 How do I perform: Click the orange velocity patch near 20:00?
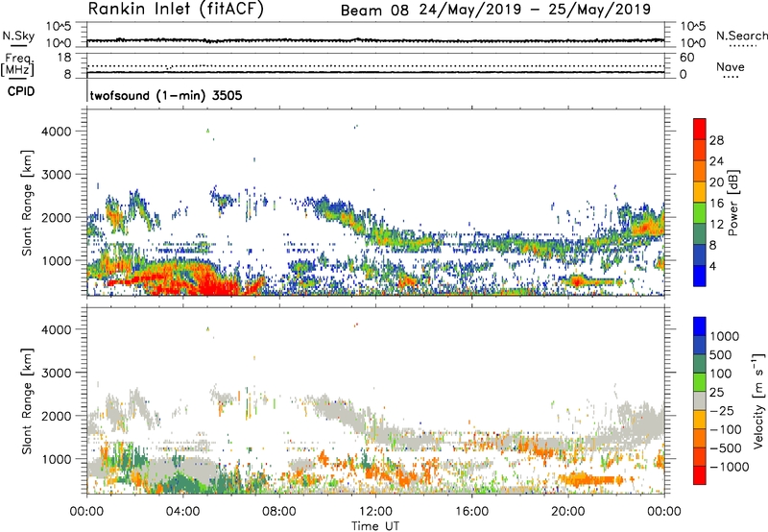click(592, 479)
